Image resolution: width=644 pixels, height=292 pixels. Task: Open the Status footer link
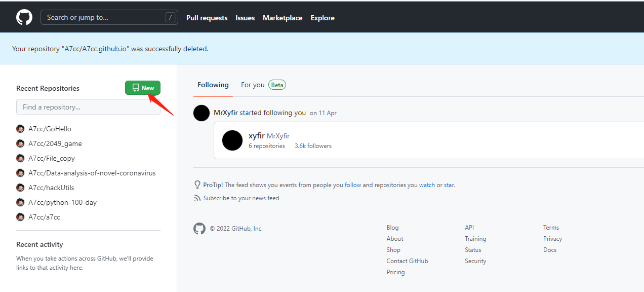(473, 250)
